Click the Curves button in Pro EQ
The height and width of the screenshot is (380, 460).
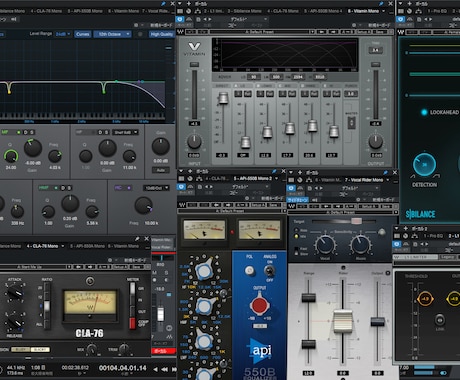pos(83,34)
